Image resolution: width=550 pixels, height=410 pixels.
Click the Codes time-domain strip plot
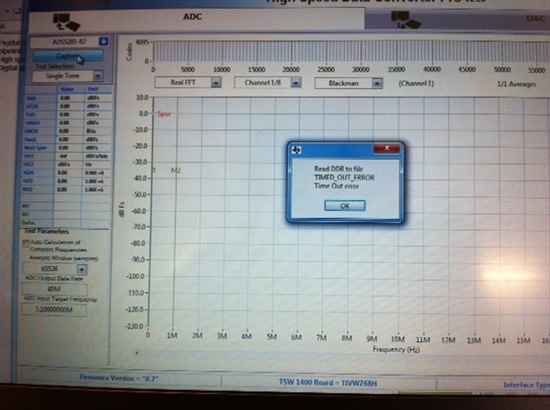[351, 52]
